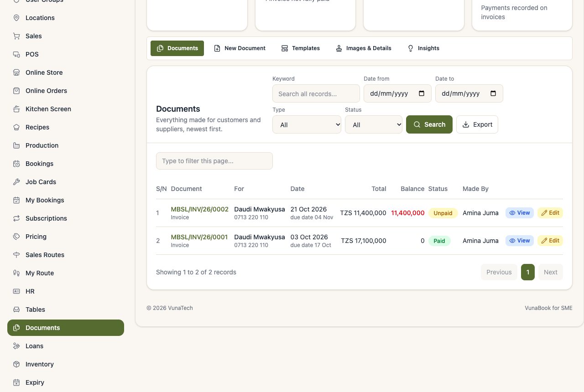Screen dimensions: 584x392
Task: Click the Previous pagination button
Action: click(499, 272)
